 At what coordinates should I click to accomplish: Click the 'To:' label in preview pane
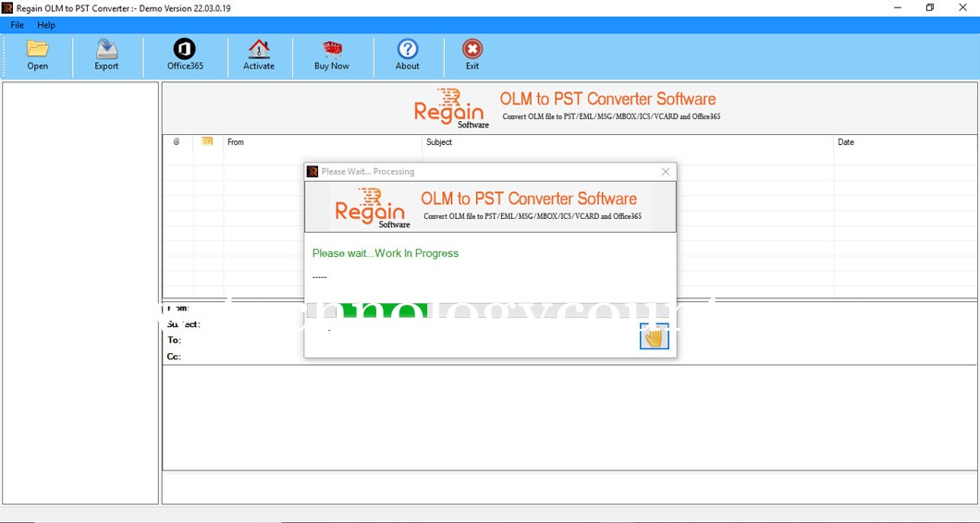pos(175,341)
